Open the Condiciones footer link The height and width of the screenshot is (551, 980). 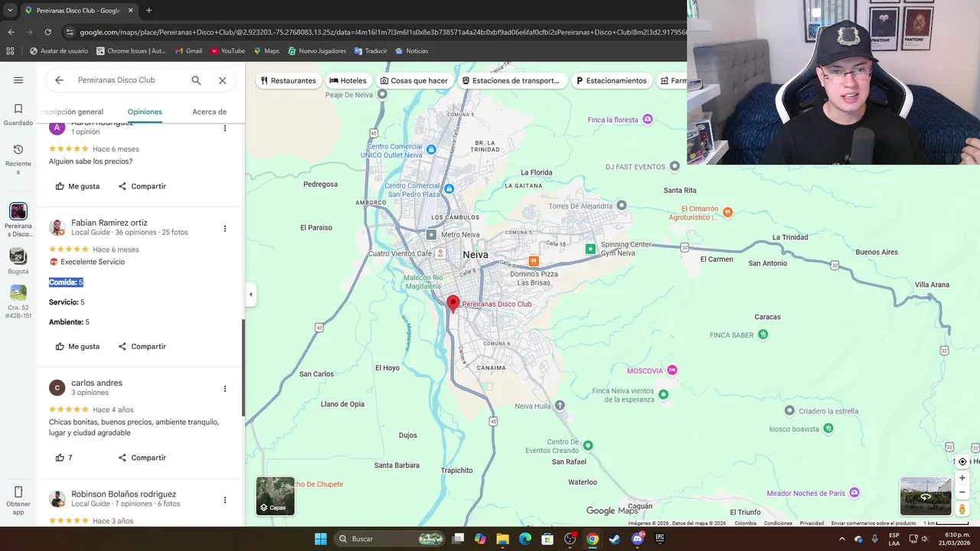[778, 523]
